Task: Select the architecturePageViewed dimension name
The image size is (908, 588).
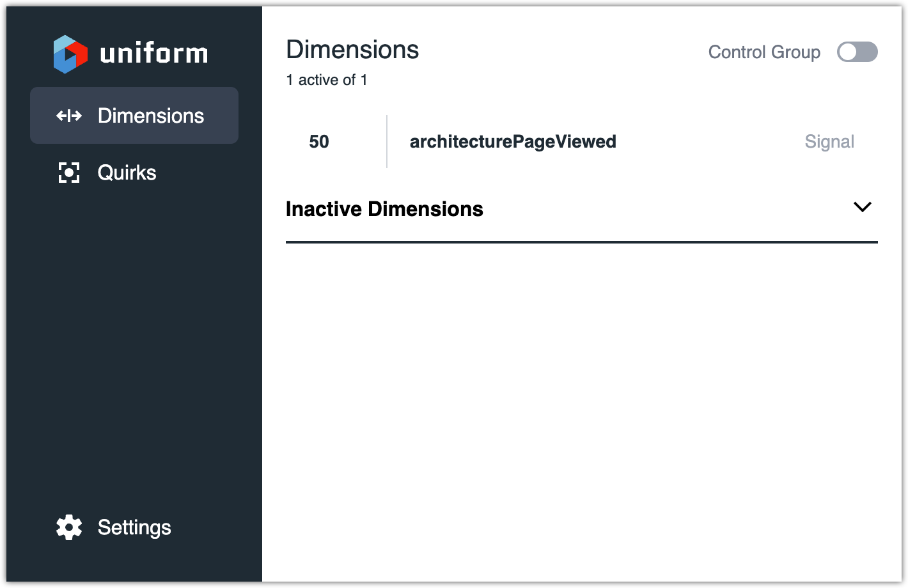Action: pos(513,142)
